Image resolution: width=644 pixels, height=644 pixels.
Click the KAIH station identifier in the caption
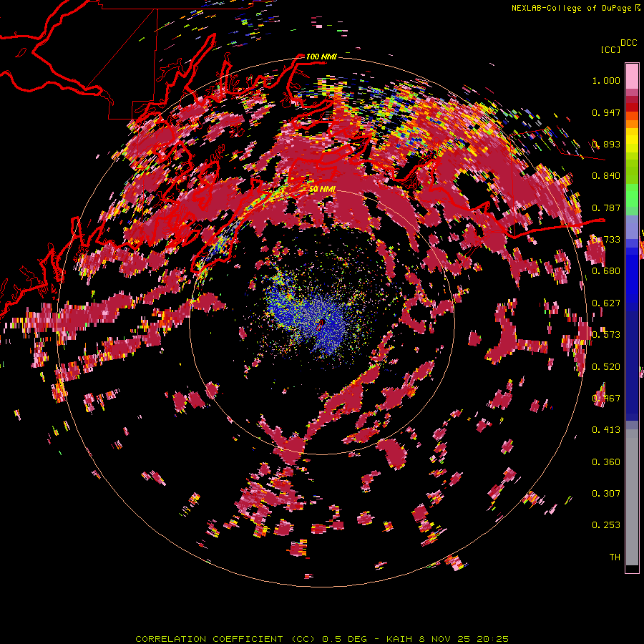[399, 639]
